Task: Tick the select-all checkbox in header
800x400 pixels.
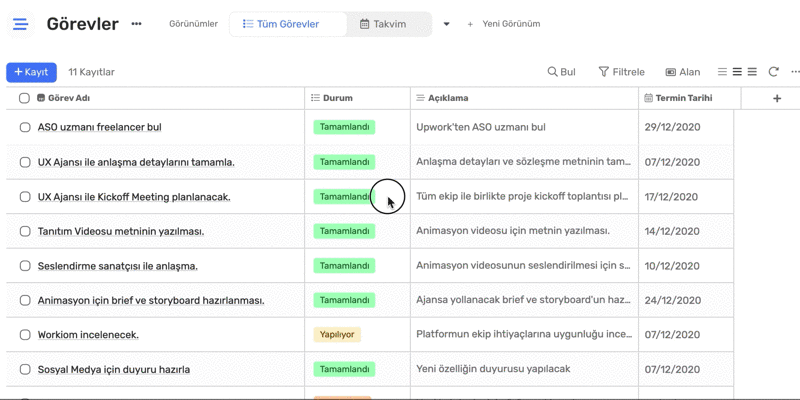Action: [24, 98]
